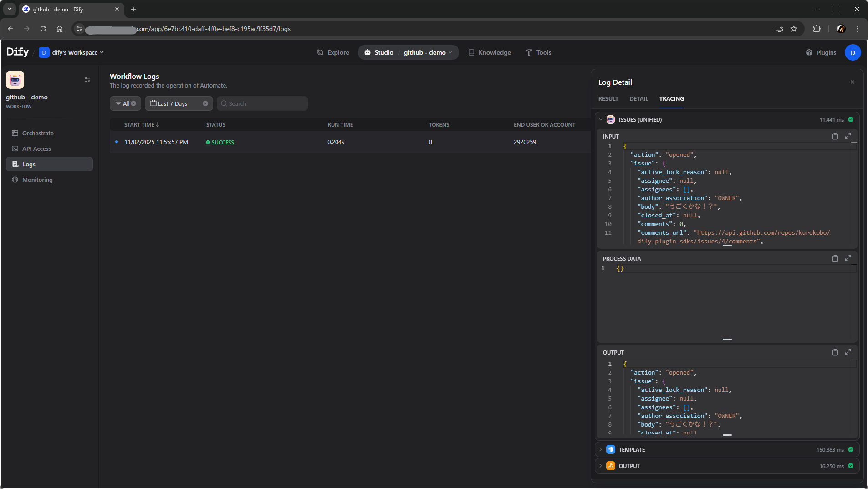Open the All status filter dropdown
Viewport: 868px width, 489px height.
pos(123,103)
